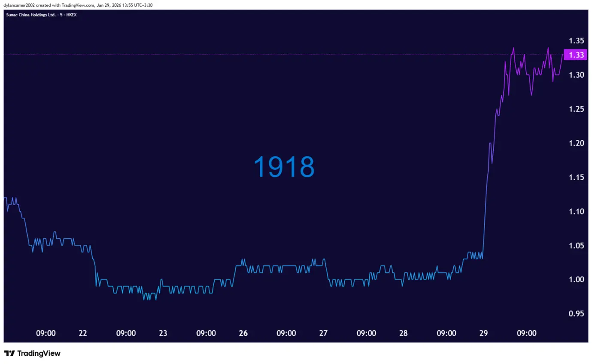
Task: Click date 23 on the time axis
Action: click(x=163, y=333)
